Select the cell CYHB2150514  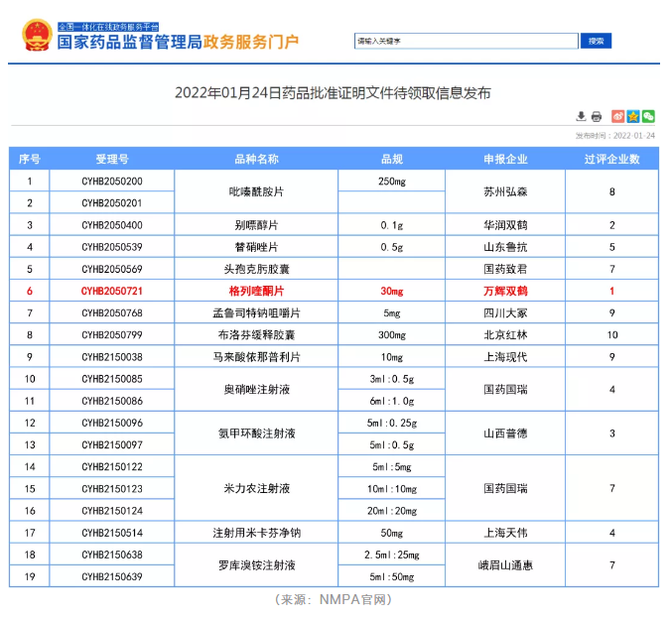pos(112,533)
